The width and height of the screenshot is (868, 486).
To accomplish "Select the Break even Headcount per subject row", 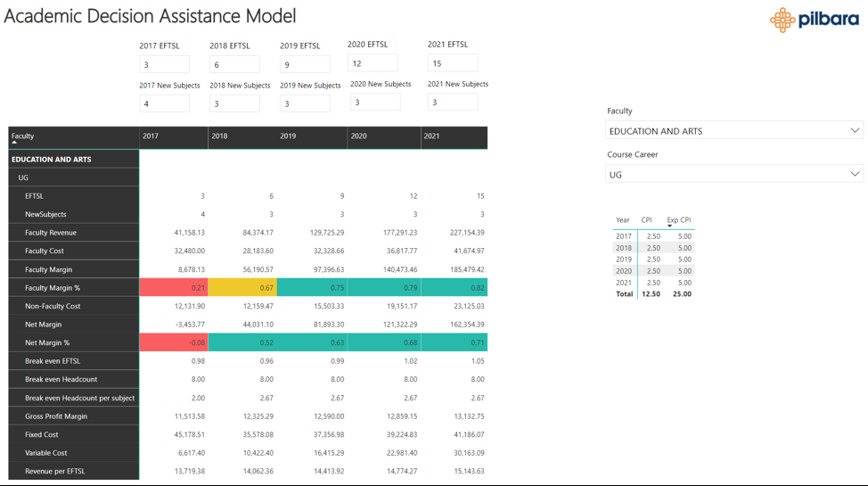I will (74, 398).
